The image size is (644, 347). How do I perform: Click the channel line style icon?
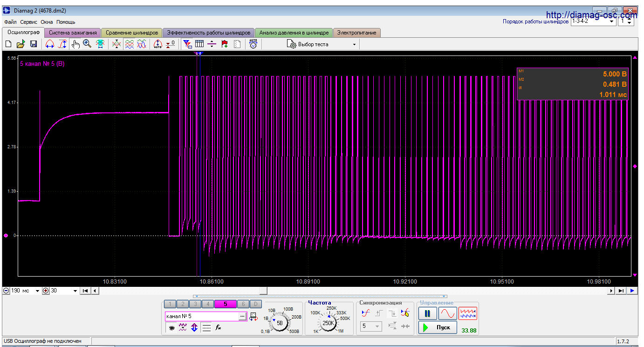[206, 328]
